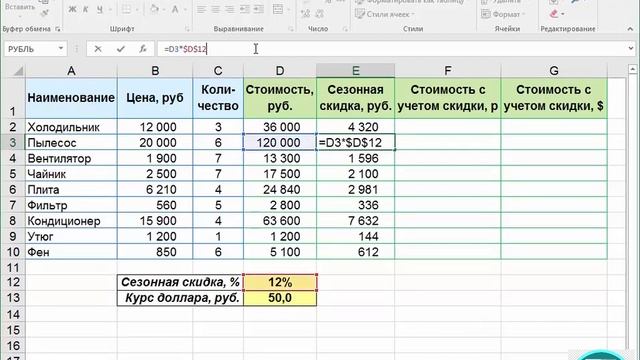Decrease the cell indent
Screen dimensions: 640x360
(x=244, y=9)
